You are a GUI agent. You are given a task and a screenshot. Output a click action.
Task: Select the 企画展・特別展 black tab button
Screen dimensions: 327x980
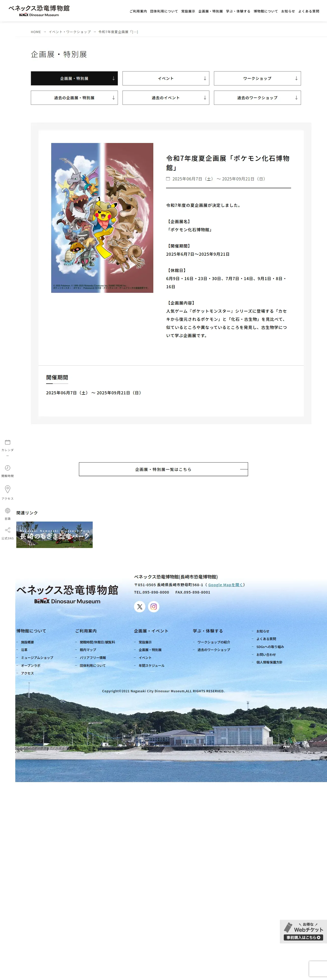point(74,78)
